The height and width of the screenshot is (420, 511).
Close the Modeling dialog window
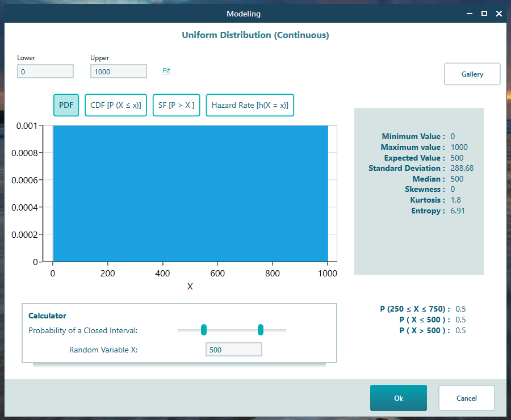click(499, 14)
